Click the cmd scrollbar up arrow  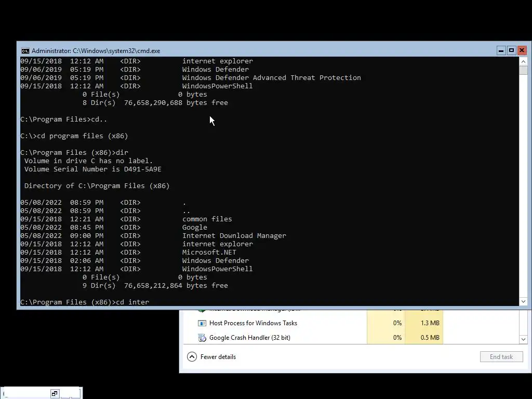point(523,61)
